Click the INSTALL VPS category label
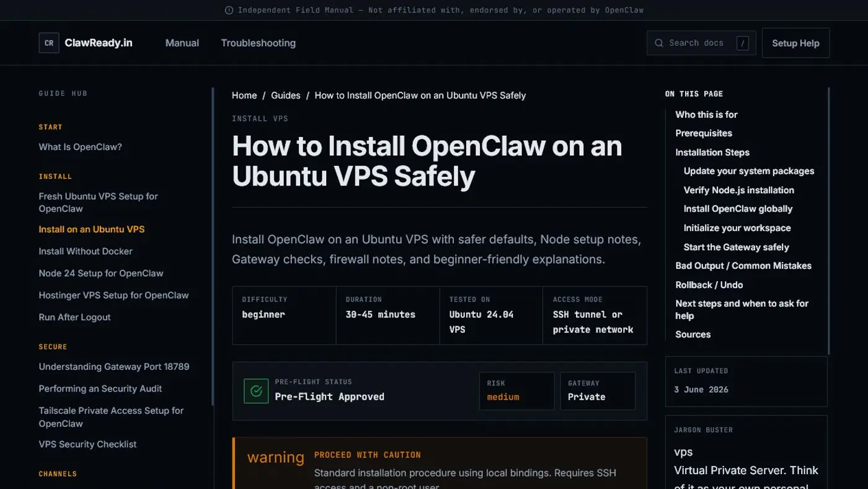Viewport: 868px width, 489px height. [x=260, y=119]
